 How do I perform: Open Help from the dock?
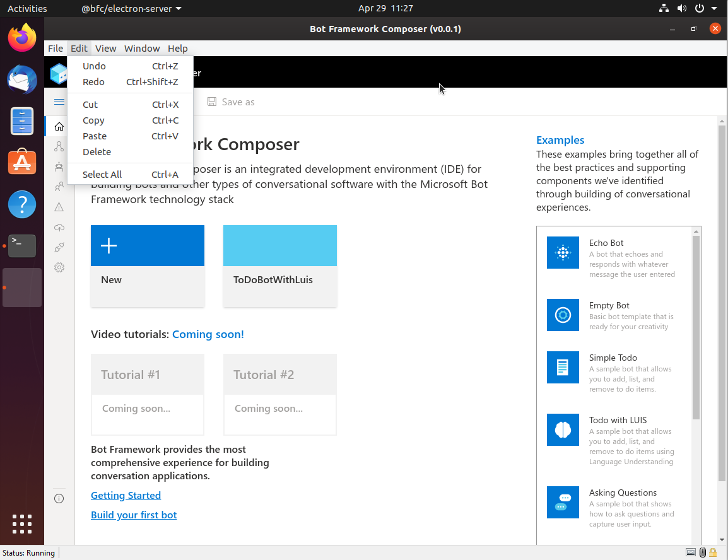point(22,204)
